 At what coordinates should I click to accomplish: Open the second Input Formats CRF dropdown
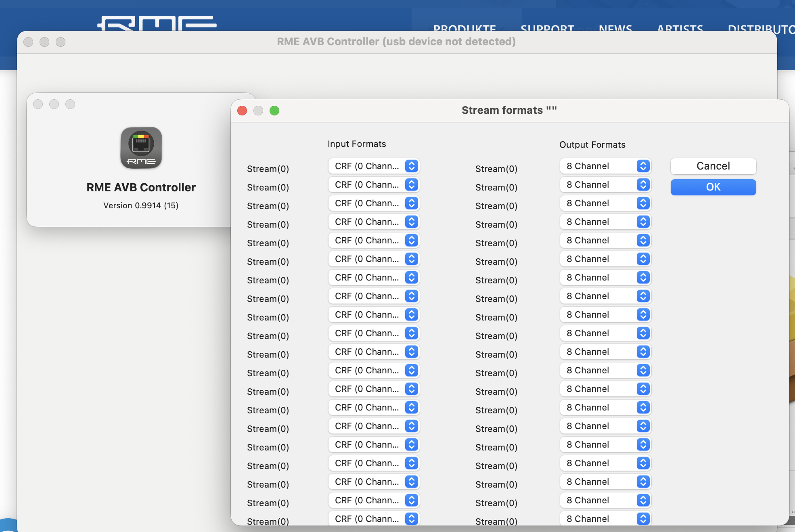(x=374, y=184)
